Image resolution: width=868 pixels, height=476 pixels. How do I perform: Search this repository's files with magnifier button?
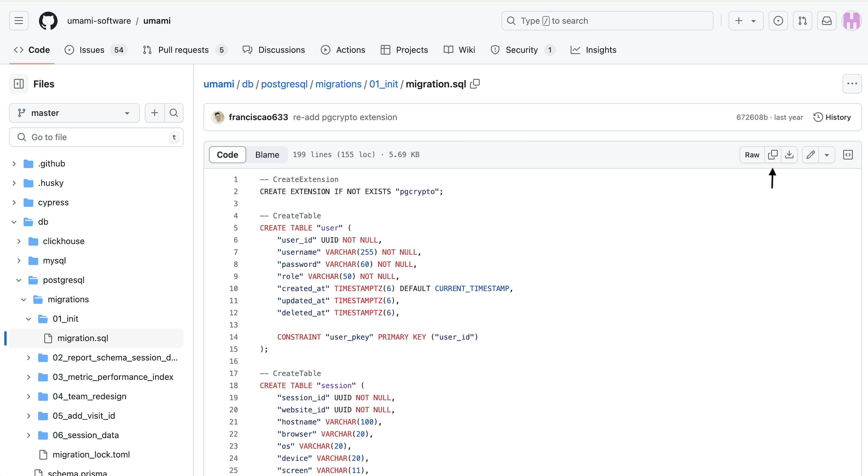click(174, 113)
